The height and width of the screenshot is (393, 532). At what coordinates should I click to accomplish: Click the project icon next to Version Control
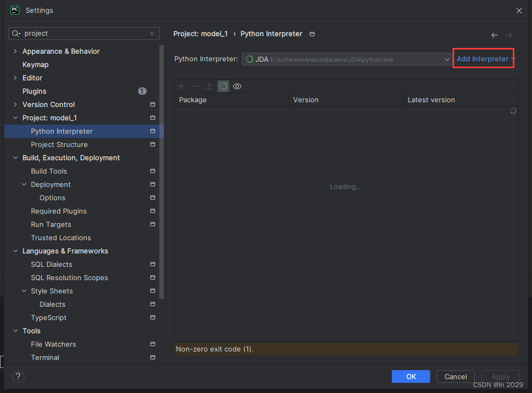152,104
